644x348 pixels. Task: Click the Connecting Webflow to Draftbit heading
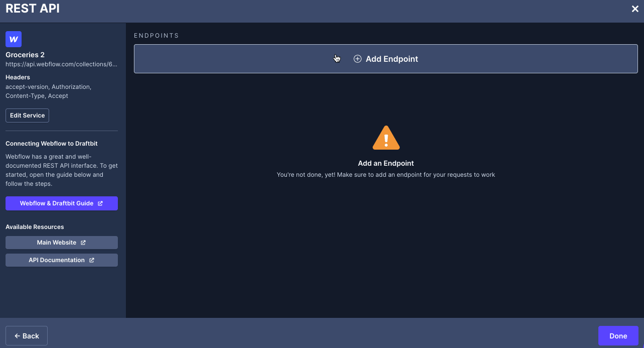pyautogui.click(x=52, y=144)
